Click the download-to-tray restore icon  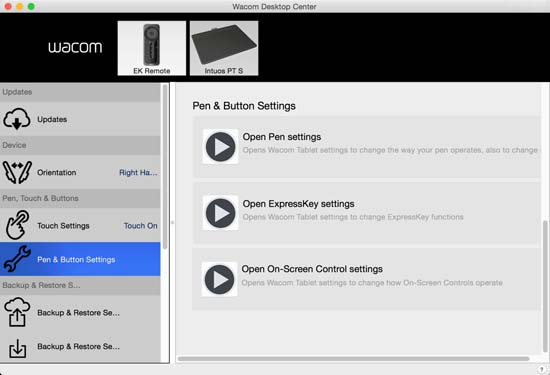(x=18, y=348)
